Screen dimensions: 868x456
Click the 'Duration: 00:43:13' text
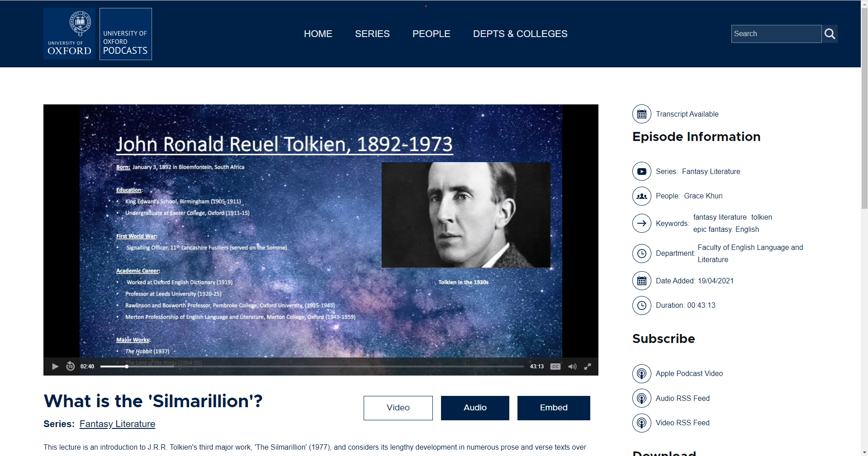[686, 305]
